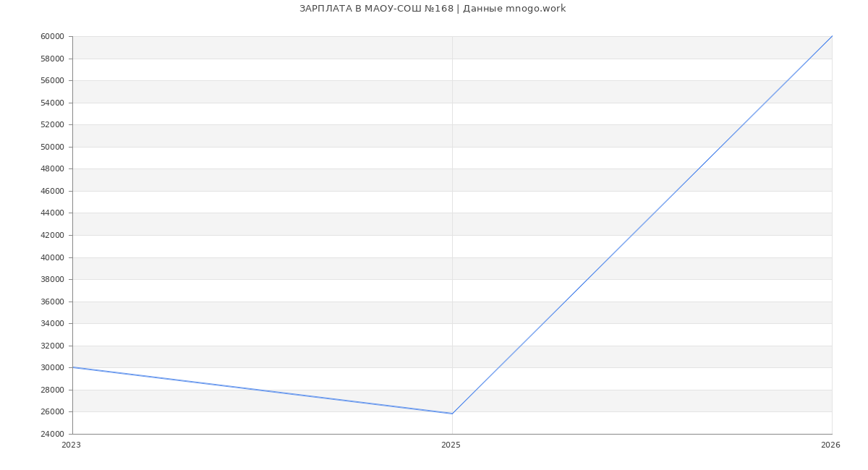Click the y-axis label 42000
This screenshot has width=868, height=470.
click(53, 235)
